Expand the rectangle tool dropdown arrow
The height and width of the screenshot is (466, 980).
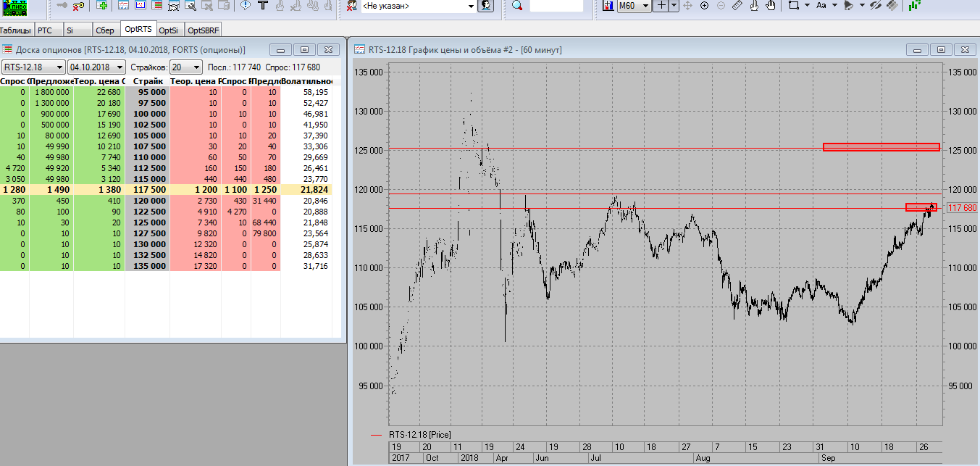tap(807, 5)
